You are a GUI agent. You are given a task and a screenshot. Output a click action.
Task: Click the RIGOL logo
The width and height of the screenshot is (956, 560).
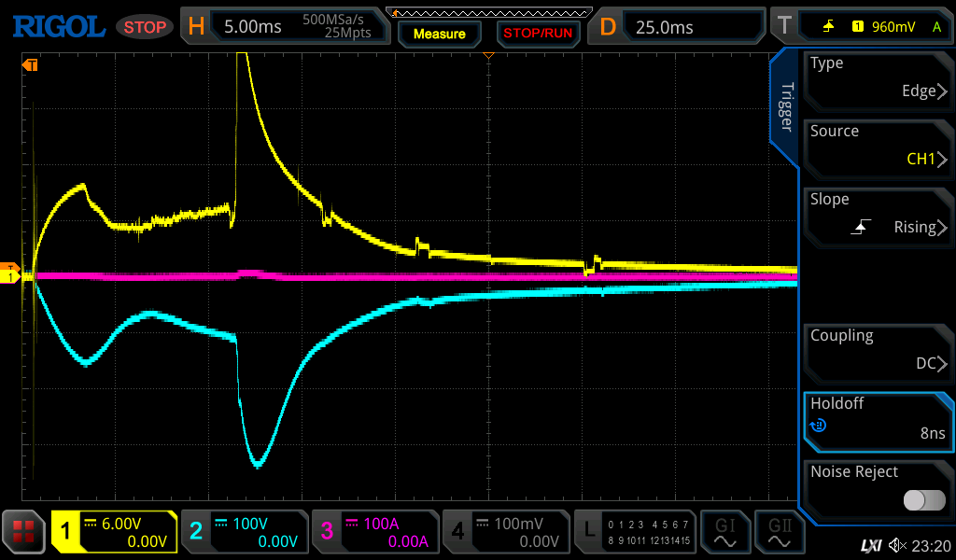click(58, 27)
